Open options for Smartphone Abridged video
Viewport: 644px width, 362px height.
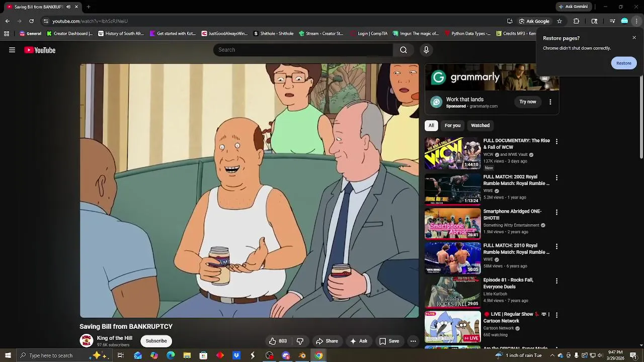coord(556,212)
